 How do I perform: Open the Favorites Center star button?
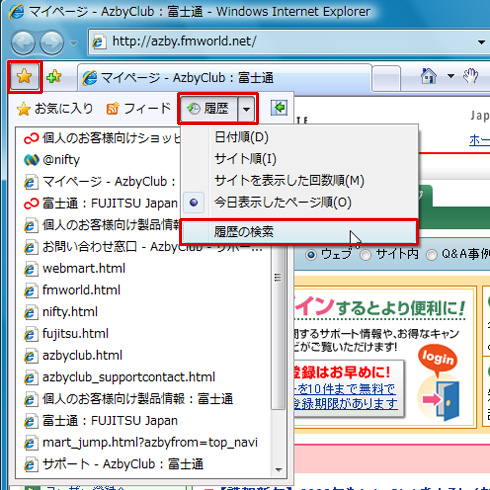click(25, 77)
